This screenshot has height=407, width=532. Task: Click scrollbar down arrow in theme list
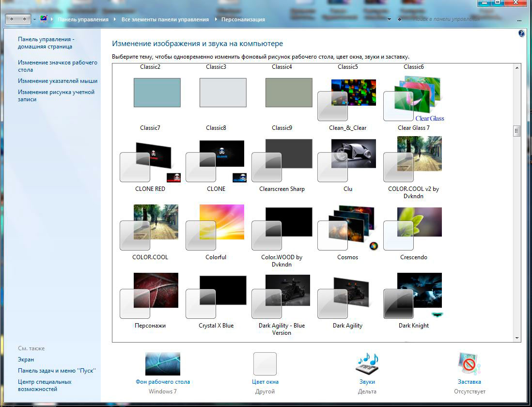516,338
